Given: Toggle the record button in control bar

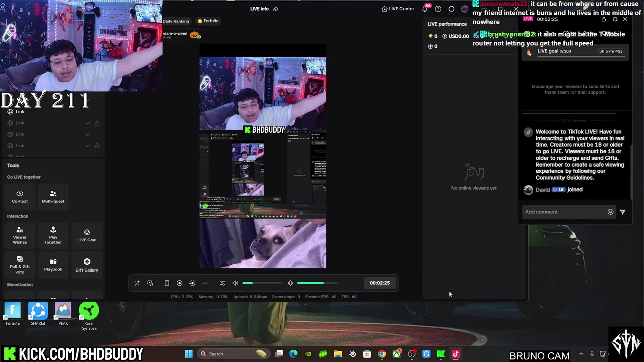Looking at the screenshot, I should (x=179, y=283).
